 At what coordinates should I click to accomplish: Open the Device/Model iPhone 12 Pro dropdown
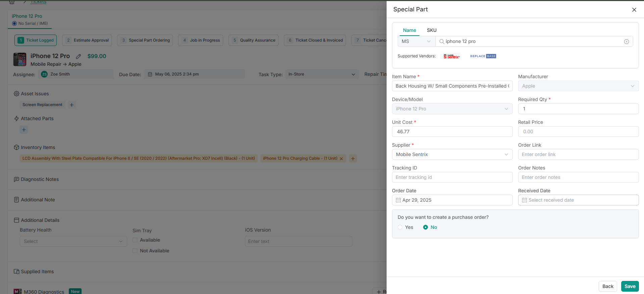pyautogui.click(x=452, y=109)
